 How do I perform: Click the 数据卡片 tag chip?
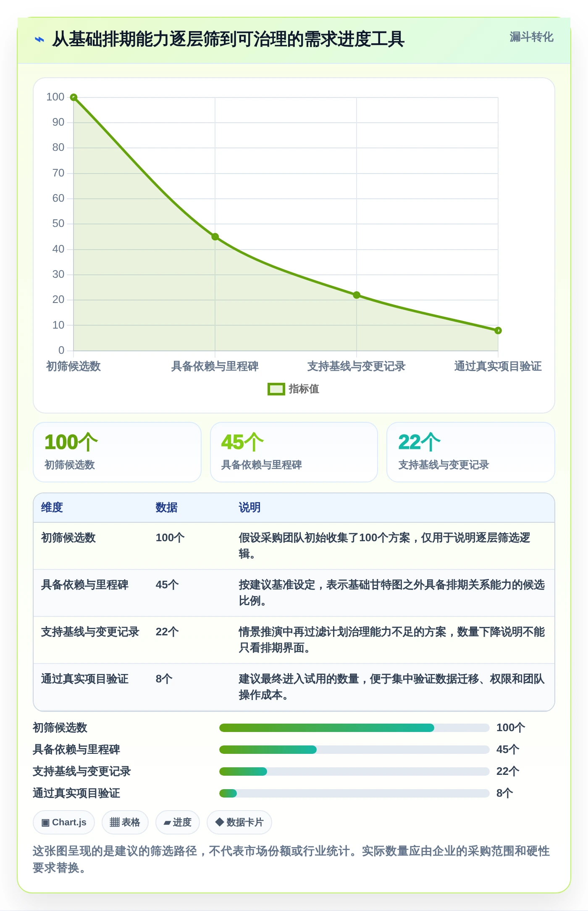[x=239, y=822]
